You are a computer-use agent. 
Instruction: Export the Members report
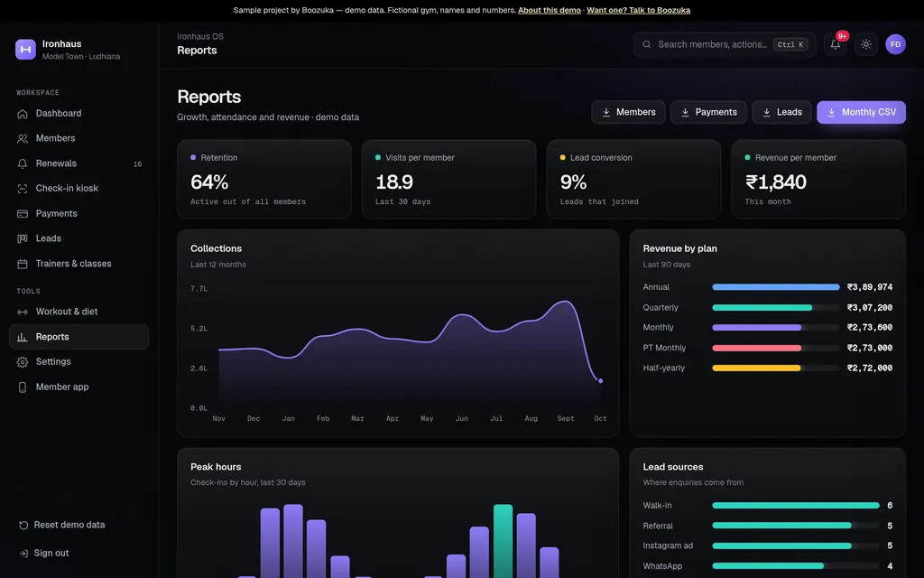(x=628, y=112)
